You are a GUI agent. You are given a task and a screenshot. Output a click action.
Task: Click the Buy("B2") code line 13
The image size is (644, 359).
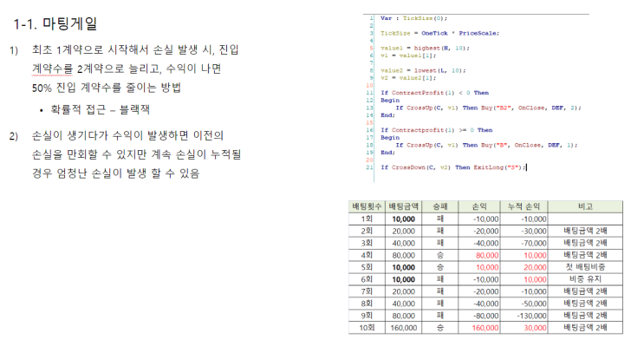click(x=488, y=108)
